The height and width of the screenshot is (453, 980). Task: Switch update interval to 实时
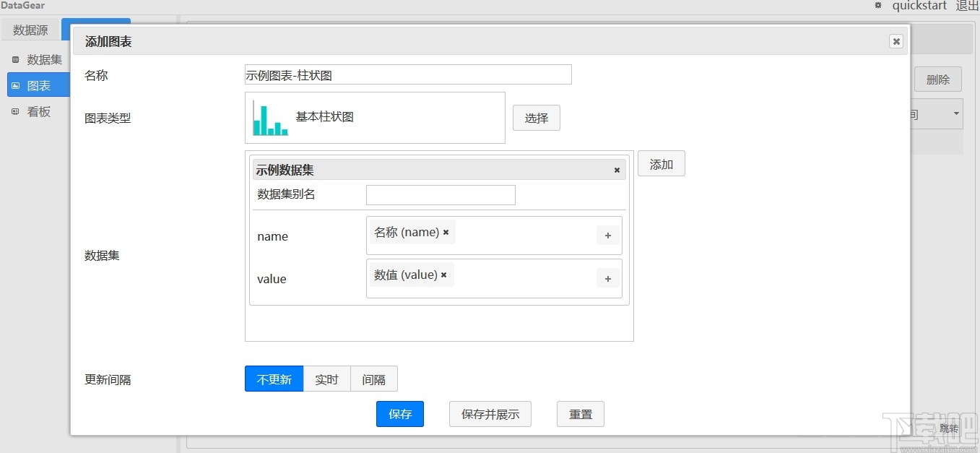pyautogui.click(x=326, y=378)
